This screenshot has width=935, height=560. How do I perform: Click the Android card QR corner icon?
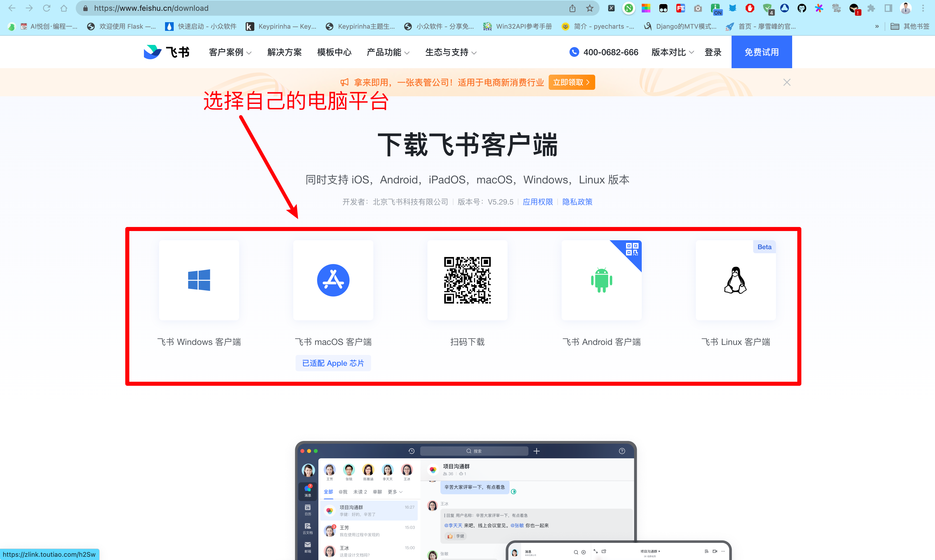coord(632,249)
